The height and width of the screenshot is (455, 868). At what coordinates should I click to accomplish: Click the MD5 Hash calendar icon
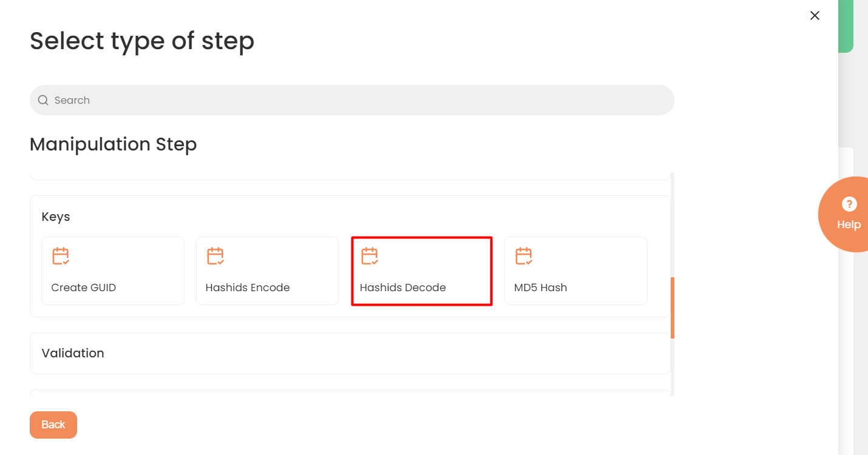click(x=524, y=256)
